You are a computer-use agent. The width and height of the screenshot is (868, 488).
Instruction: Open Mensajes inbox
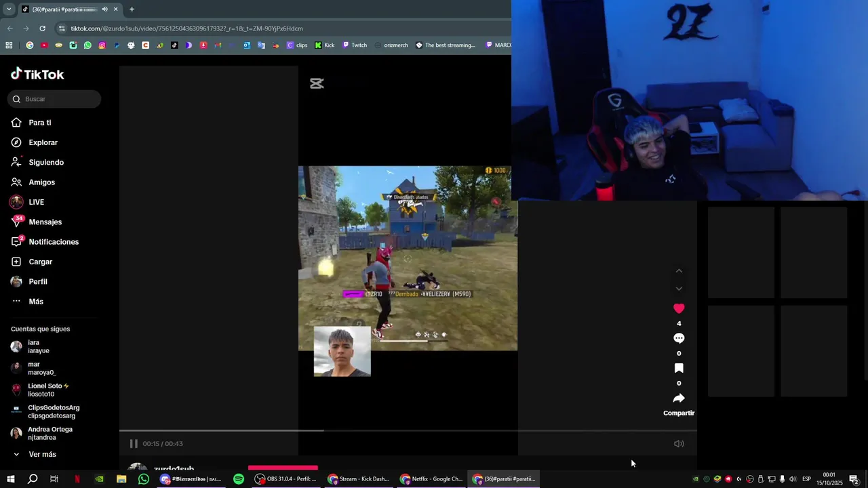[37, 222]
